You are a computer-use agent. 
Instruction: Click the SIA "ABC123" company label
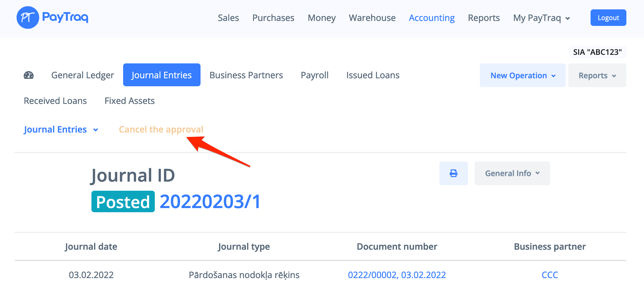[x=597, y=52]
